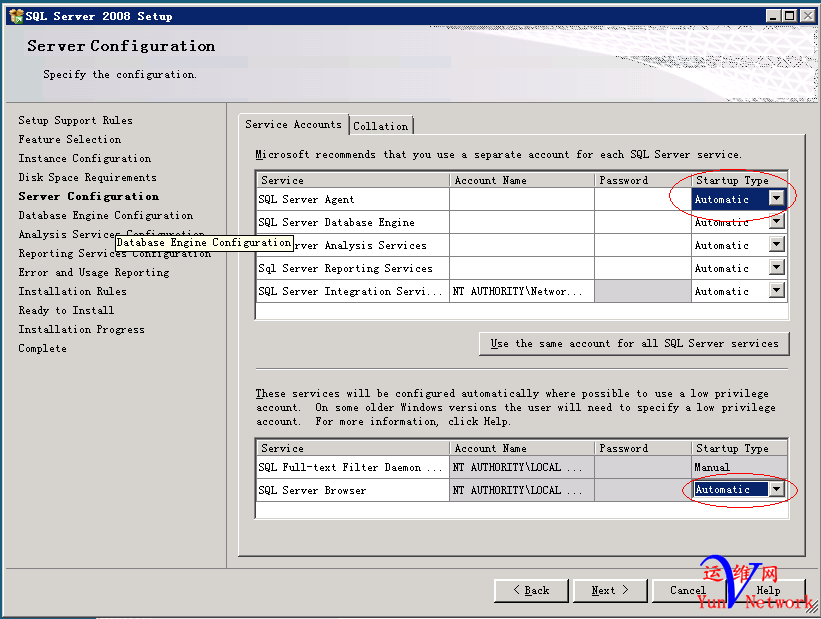The image size is (821, 619).
Task: Select the Service Accounts tab
Action: (x=293, y=124)
